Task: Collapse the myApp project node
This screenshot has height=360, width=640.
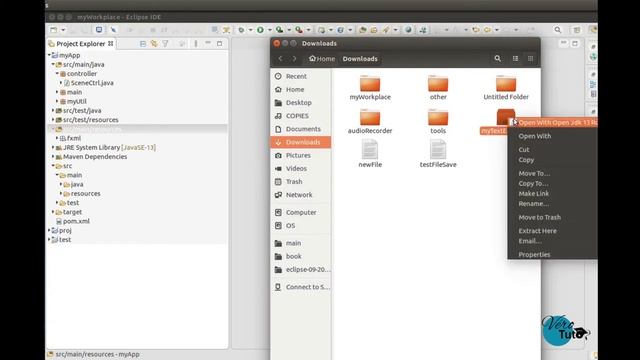Action: pyautogui.click(x=49, y=55)
